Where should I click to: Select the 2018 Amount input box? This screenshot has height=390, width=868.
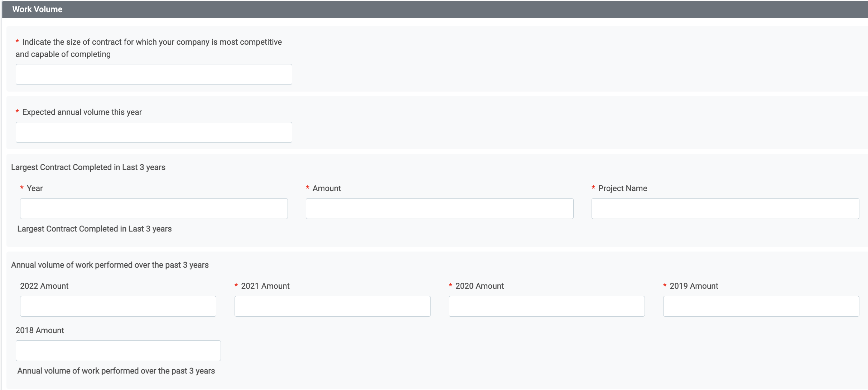[x=118, y=351]
